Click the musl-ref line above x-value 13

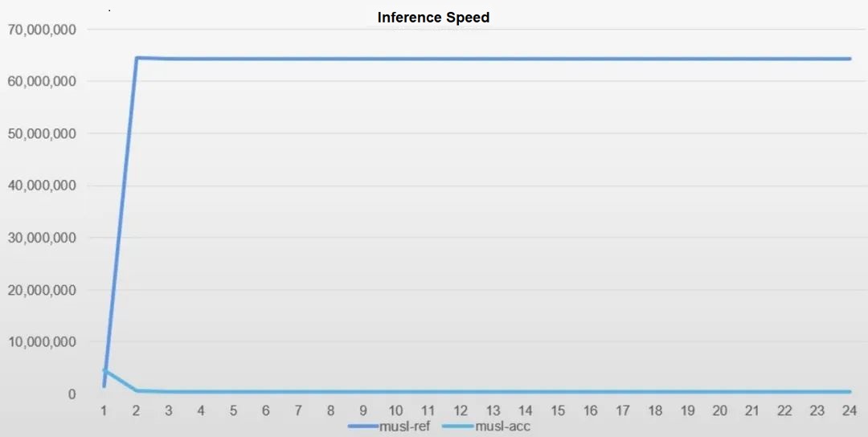click(493, 59)
